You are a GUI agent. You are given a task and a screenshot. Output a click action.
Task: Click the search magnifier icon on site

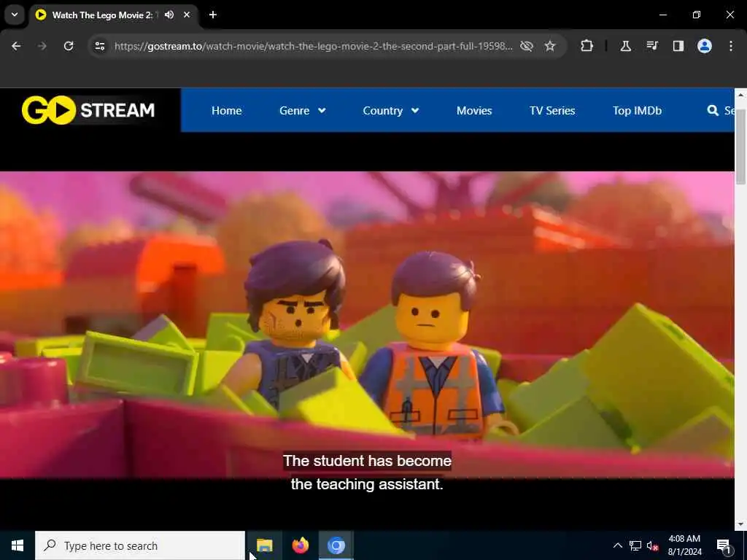[x=713, y=111]
